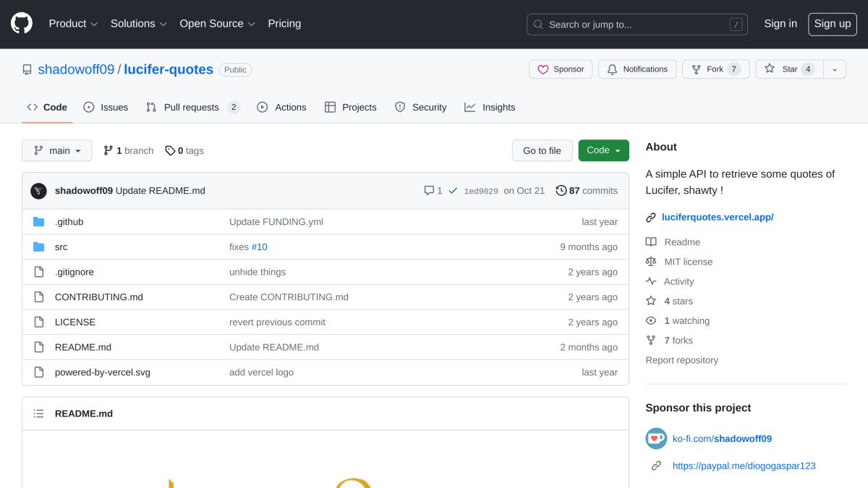Open the LICENSE file
The width and height of the screenshot is (868, 488).
pos(75,322)
